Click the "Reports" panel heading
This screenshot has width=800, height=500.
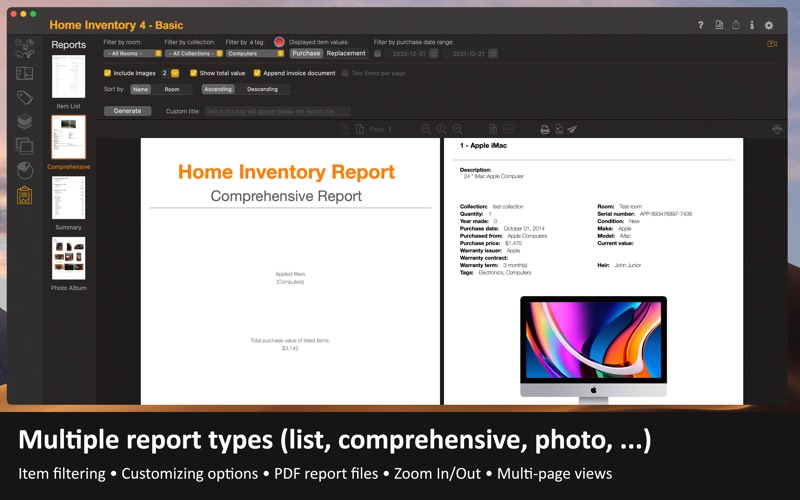(x=68, y=45)
